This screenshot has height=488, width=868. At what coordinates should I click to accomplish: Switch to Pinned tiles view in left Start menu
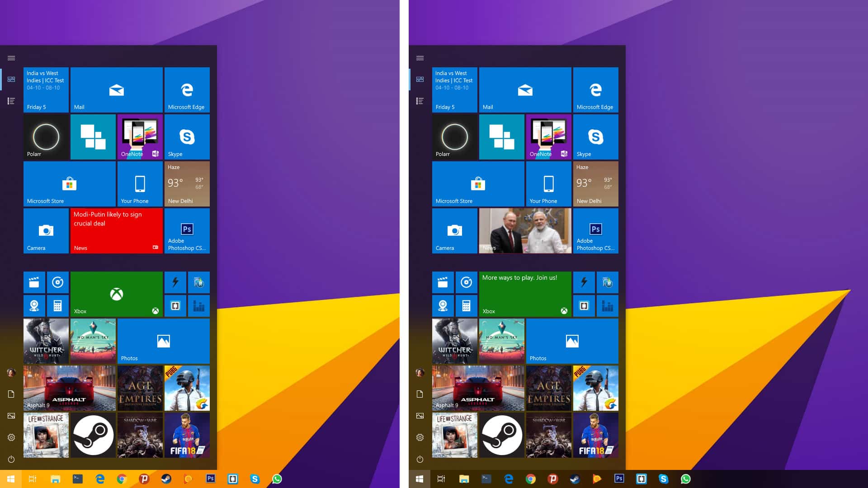click(x=11, y=79)
